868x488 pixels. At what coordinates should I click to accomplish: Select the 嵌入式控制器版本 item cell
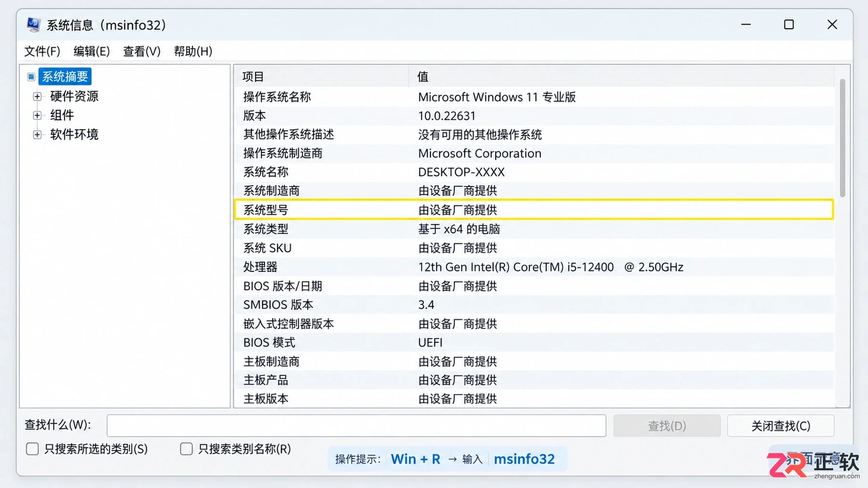pos(289,324)
